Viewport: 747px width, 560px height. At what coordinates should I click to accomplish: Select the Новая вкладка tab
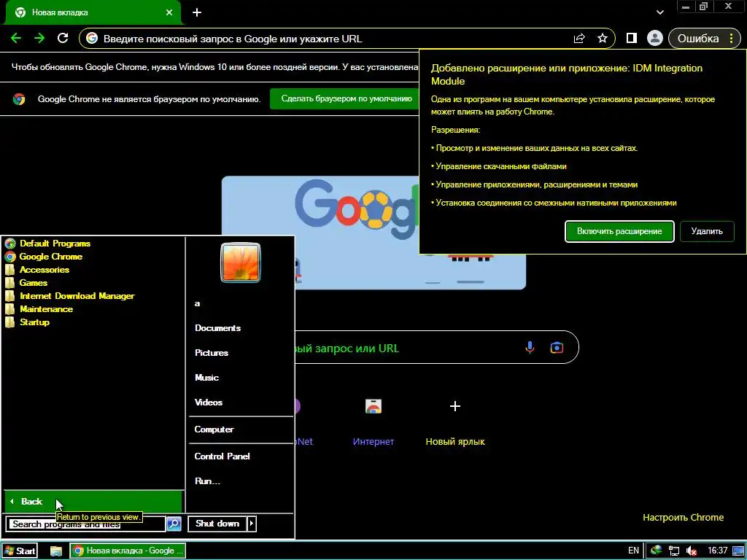click(x=93, y=12)
